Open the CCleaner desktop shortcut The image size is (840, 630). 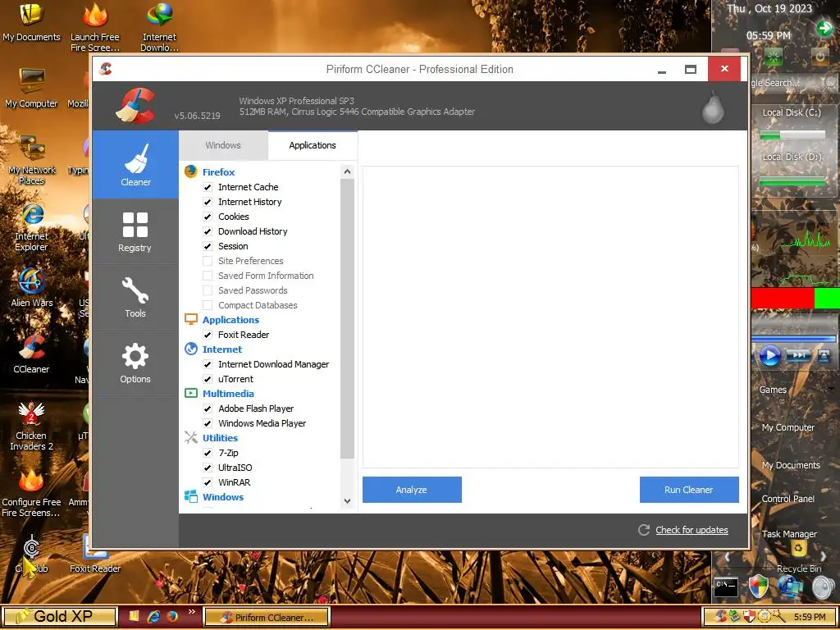32,354
